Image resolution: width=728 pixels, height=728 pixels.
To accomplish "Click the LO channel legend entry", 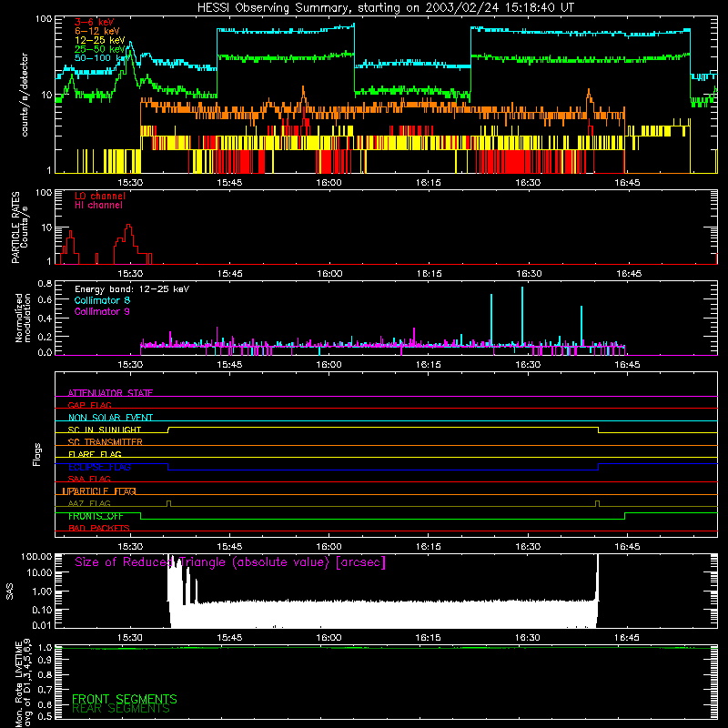I will pos(100,196).
